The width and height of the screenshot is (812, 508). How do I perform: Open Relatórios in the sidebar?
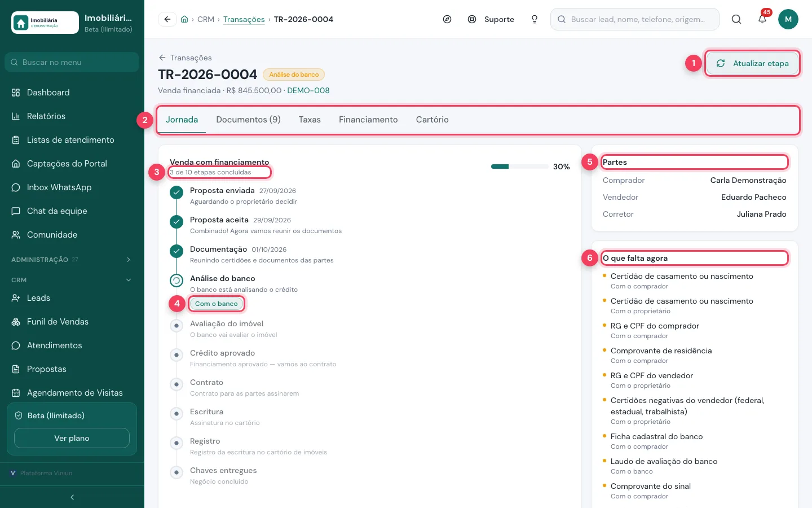click(72, 116)
